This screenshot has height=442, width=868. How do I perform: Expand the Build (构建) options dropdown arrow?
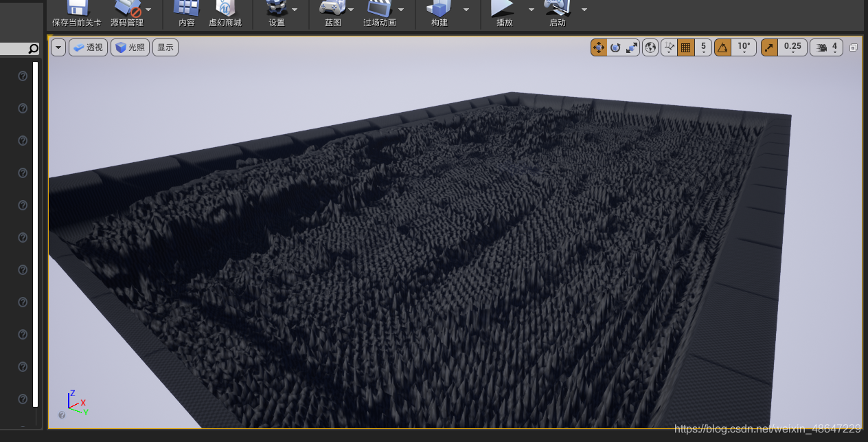tap(466, 10)
